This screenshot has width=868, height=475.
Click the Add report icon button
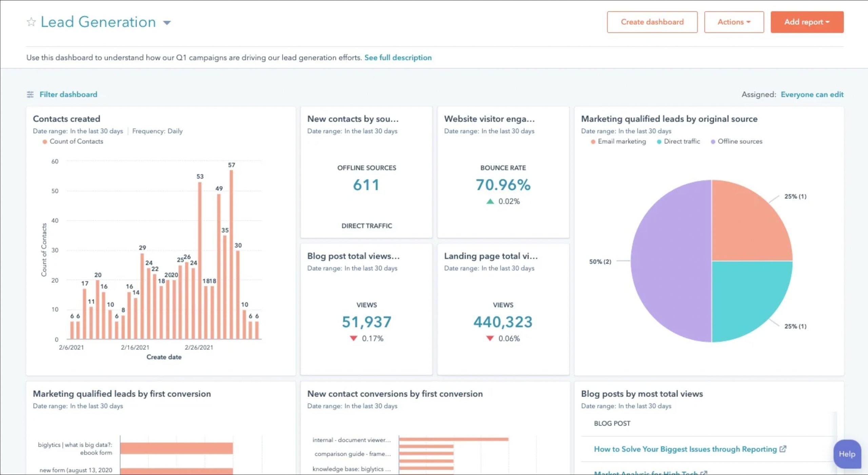807,22
